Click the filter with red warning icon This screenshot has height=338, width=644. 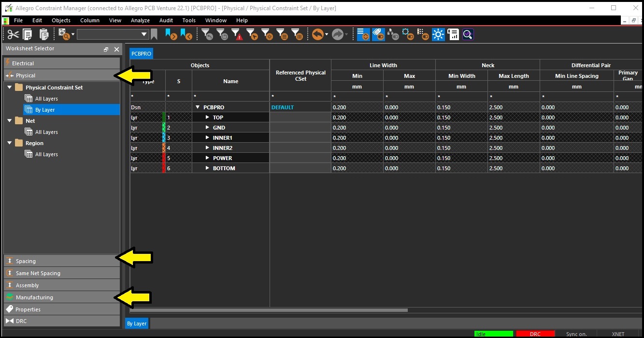[236, 34]
